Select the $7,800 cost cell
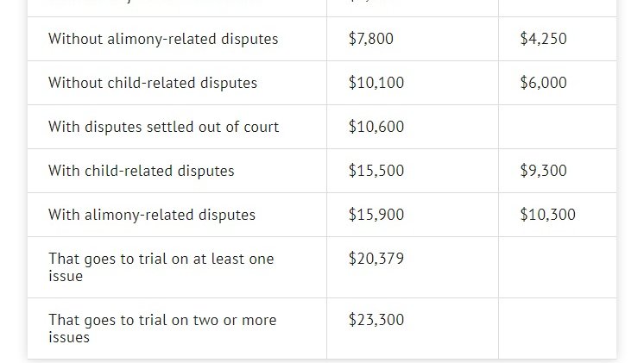644x363 pixels. (371, 39)
